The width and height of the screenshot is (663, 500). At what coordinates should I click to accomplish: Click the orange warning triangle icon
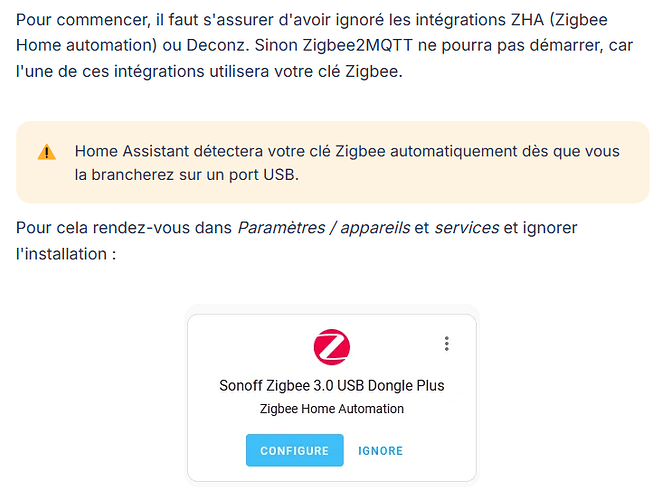tap(47, 152)
